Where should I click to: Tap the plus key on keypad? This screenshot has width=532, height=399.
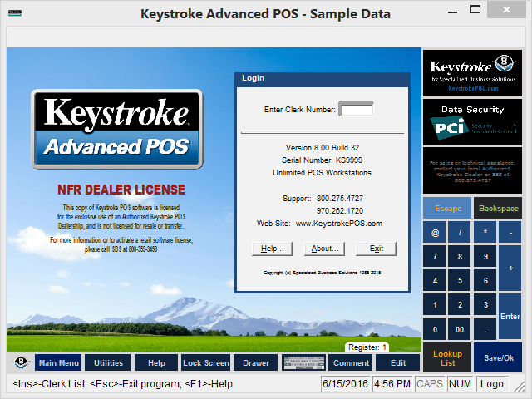510,268
